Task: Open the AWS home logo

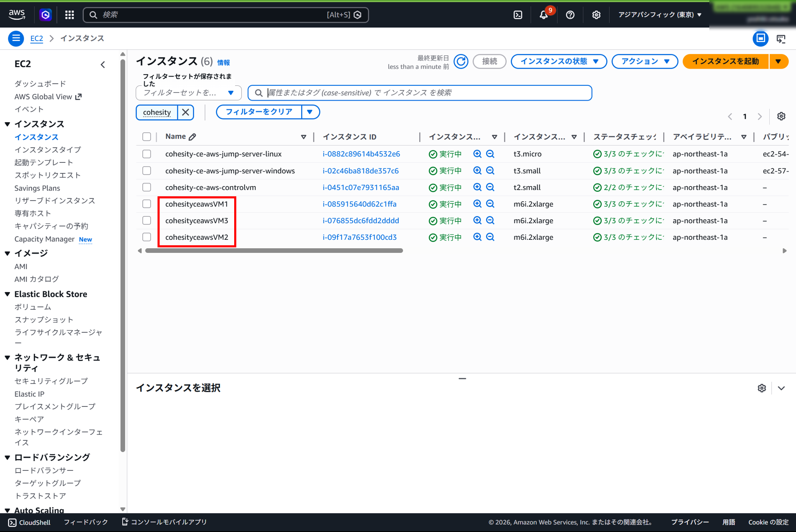Action: click(17, 14)
